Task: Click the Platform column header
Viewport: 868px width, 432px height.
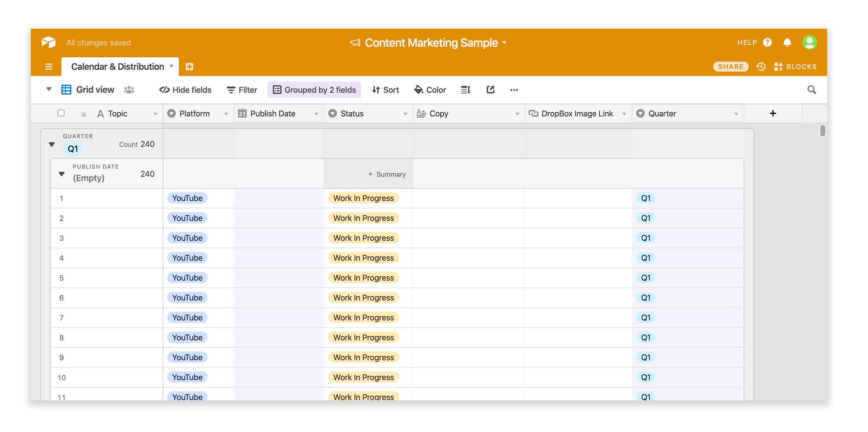Action: point(198,113)
